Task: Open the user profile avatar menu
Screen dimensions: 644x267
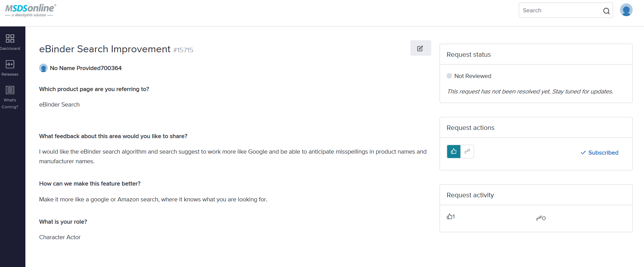Action: pos(626,10)
